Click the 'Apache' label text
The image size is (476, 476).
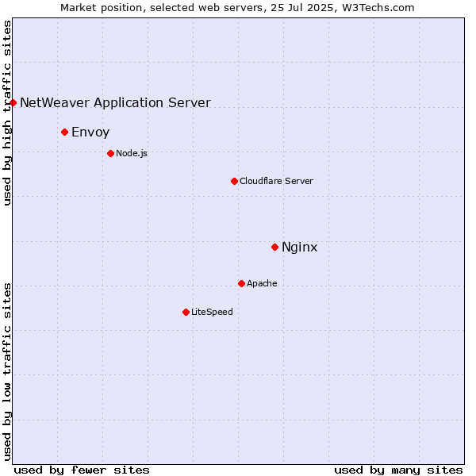262,283
